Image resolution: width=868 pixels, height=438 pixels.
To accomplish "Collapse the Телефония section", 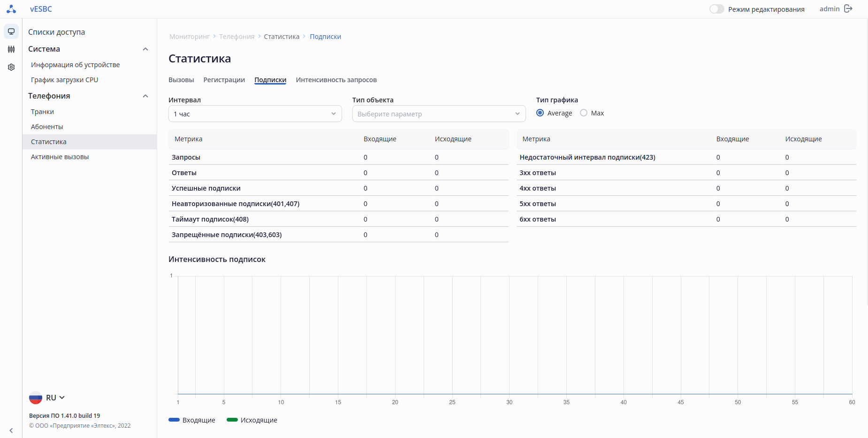I will (x=145, y=96).
